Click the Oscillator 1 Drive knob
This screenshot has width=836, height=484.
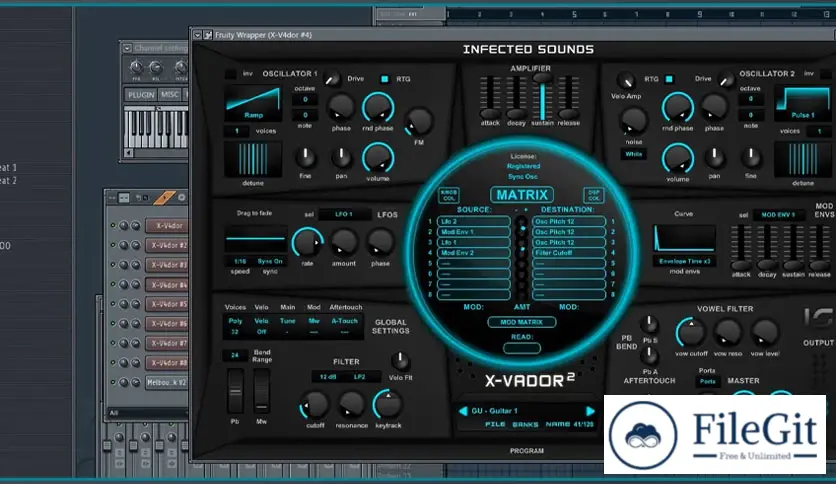coord(333,79)
